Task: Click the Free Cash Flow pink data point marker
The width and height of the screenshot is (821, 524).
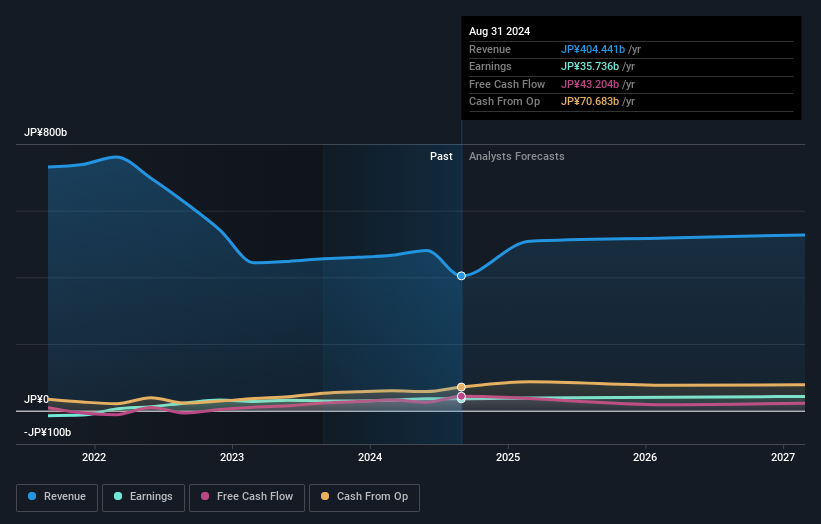Action: [x=461, y=396]
